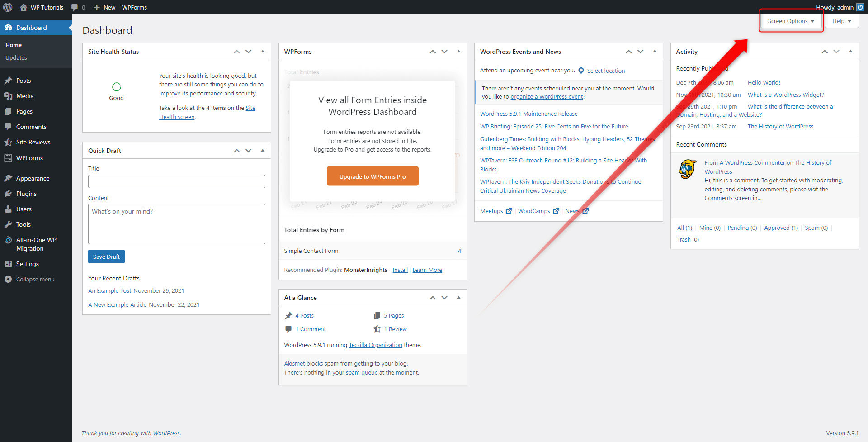This screenshot has width=868, height=442.
Task: Open the Hello World! post link
Action: (764, 83)
